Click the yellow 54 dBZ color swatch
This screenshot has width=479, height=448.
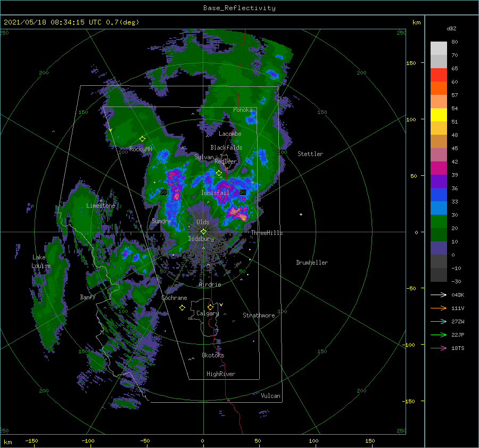[439, 115]
